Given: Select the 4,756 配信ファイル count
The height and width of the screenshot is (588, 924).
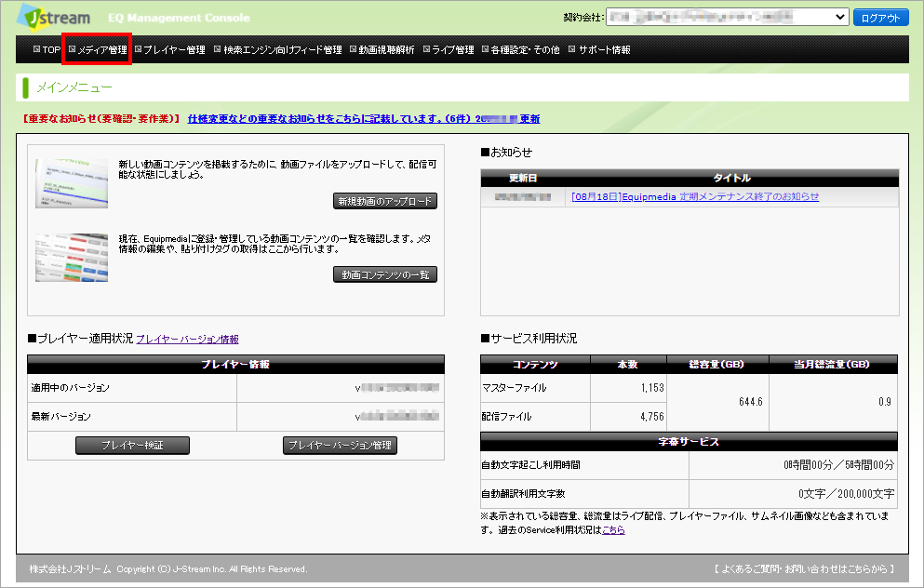Looking at the screenshot, I should pos(652,417).
